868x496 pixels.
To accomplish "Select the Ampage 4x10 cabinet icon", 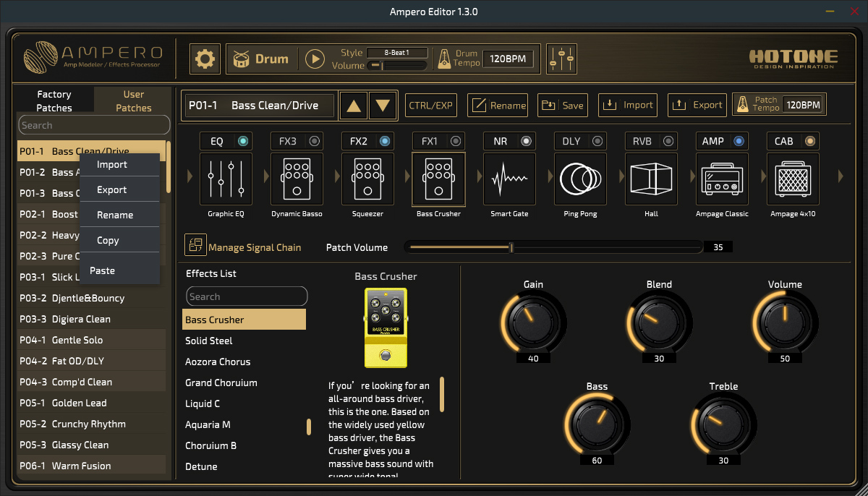I will (x=793, y=179).
